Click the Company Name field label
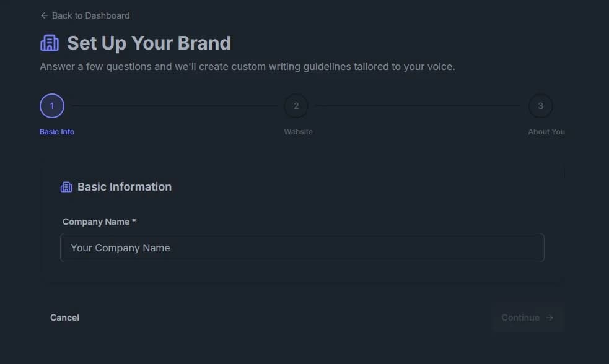This screenshot has width=609, height=364. (x=99, y=222)
